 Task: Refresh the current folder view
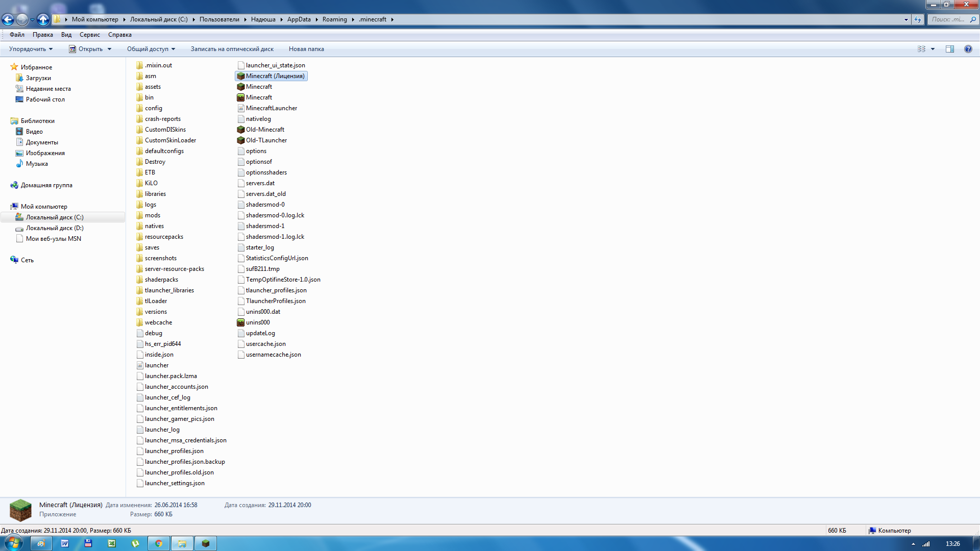pyautogui.click(x=918, y=19)
